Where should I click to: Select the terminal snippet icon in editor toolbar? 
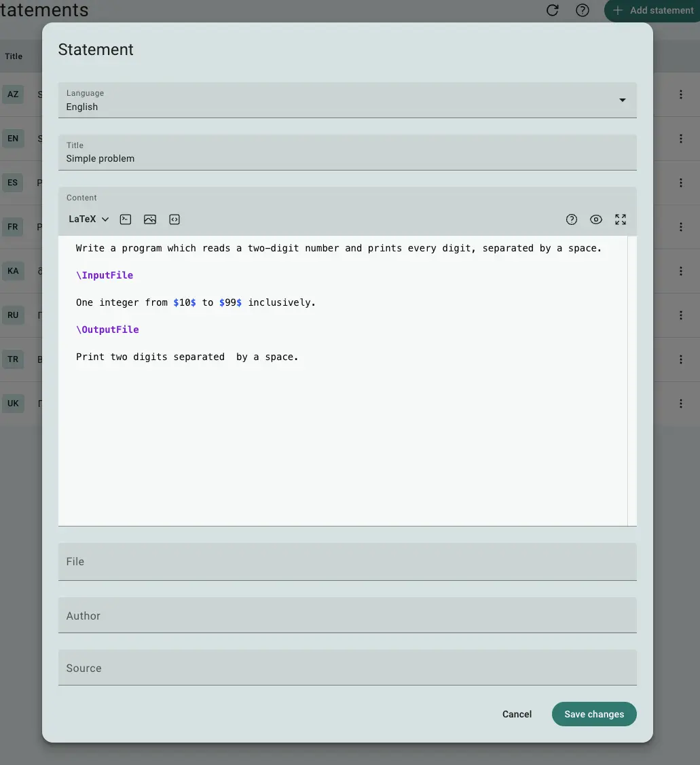[125, 219]
